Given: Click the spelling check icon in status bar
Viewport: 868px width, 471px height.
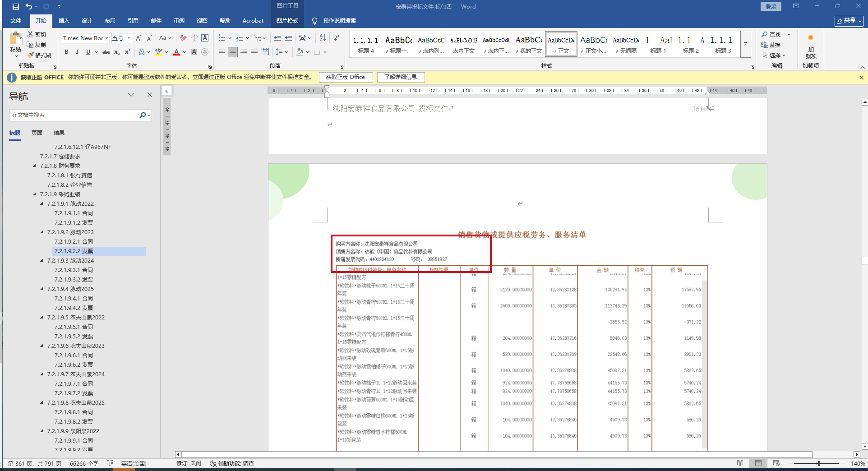Looking at the screenshot, I should [x=110, y=463].
